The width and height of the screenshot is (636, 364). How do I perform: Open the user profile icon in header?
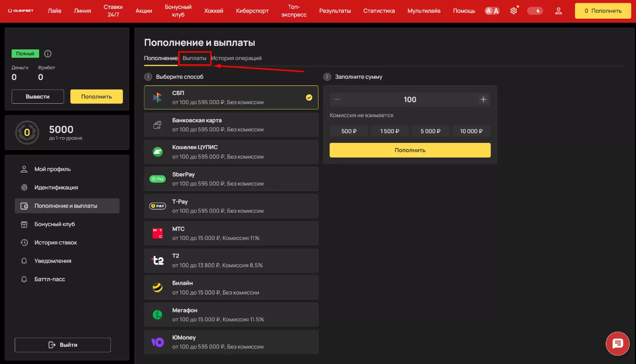559,10
